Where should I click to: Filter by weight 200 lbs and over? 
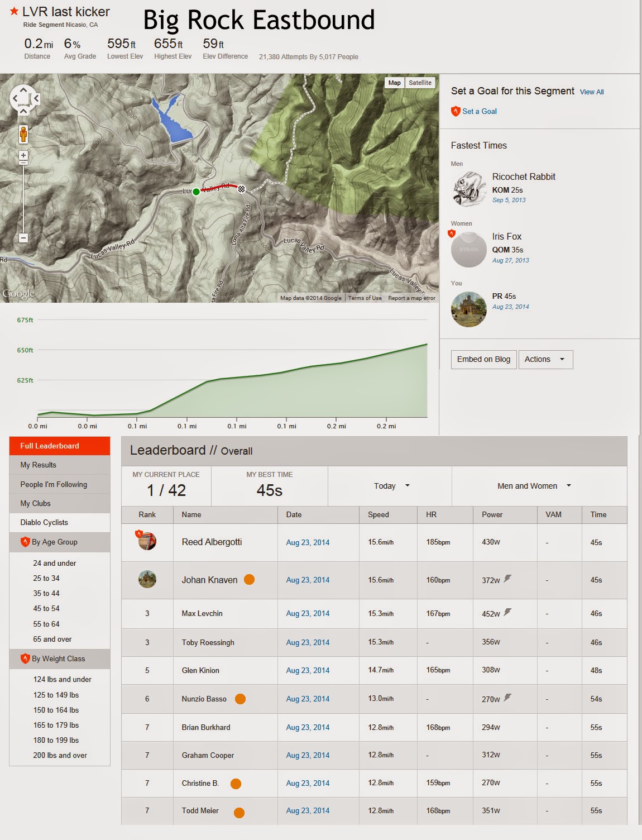click(x=60, y=755)
